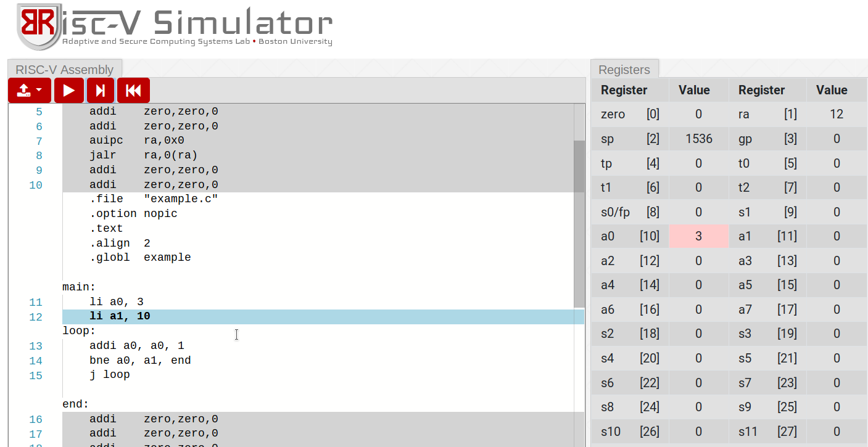
Task: Click the s0/fp register row name
Action: (x=615, y=212)
